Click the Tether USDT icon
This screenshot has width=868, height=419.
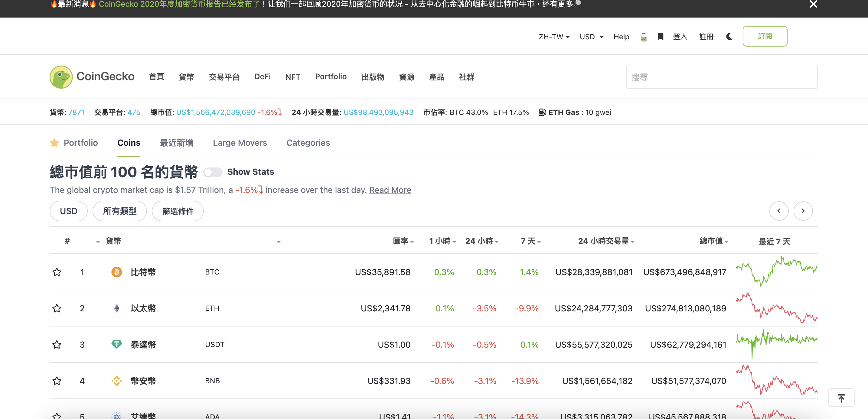(116, 344)
